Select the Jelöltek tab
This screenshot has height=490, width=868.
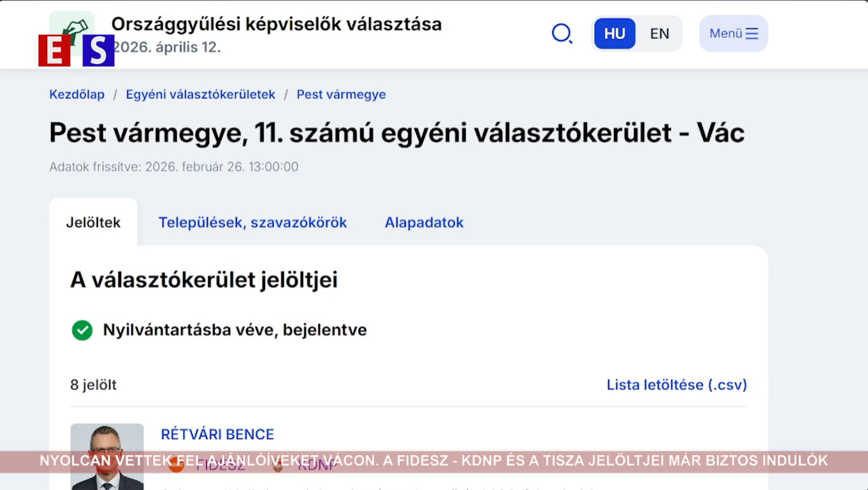(93, 222)
